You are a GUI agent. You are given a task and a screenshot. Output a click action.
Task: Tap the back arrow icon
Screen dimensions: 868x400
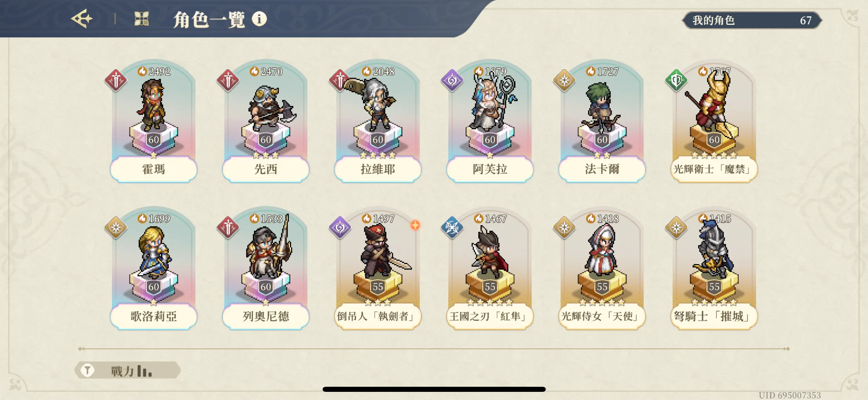tap(82, 19)
